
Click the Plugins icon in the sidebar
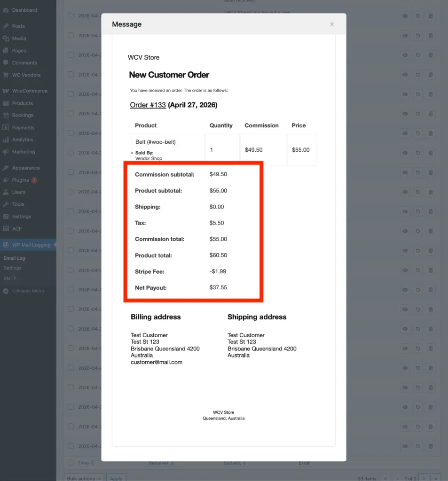[x=6, y=180]
